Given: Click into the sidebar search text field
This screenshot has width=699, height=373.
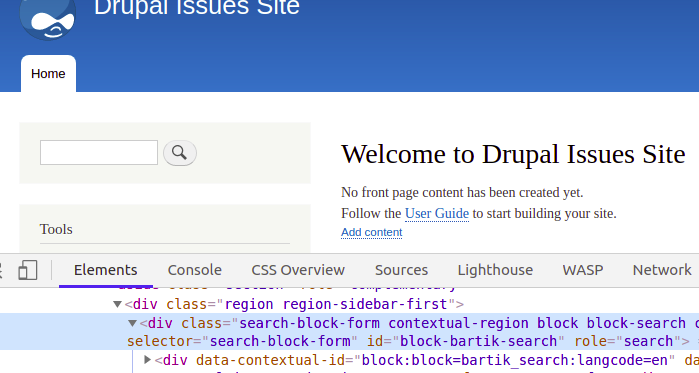Looking at the screenshot, I should [x=99, y=152].
